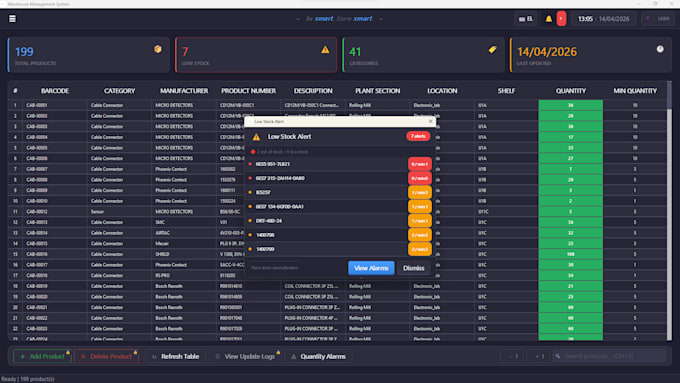Select alert item 1400798
Viewport: 680px width, 383px height.
tap(340, 235)
